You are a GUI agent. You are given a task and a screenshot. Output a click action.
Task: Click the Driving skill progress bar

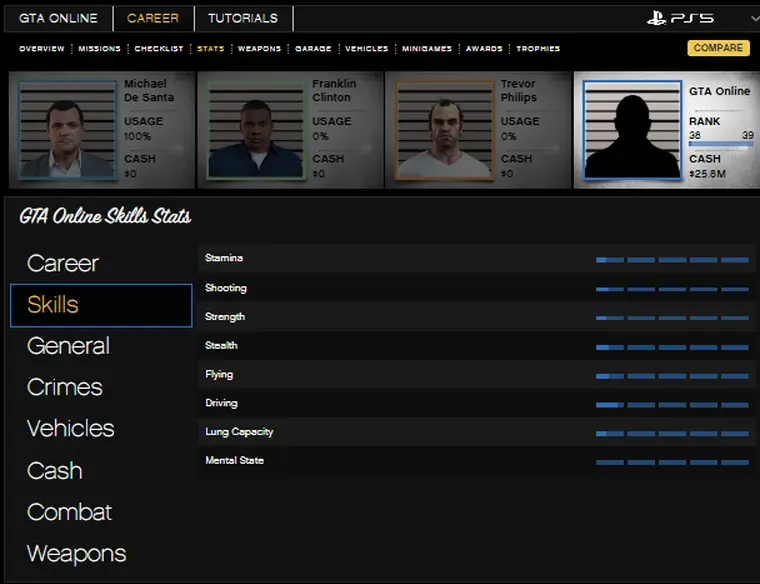672,405
